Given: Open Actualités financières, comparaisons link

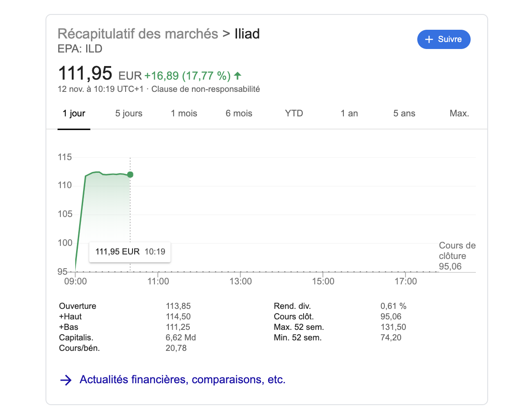Looking at the screenshot, I should pos(182,380).
